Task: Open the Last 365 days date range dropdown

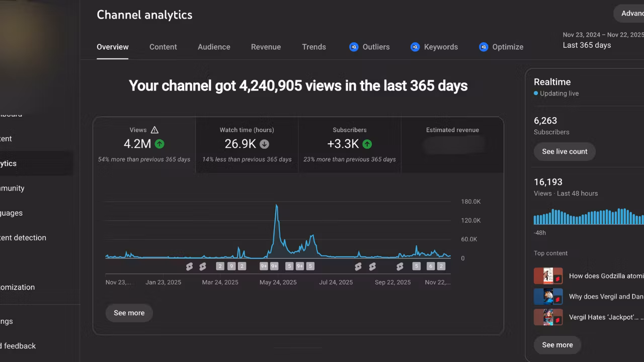Action: (x=602, y=40)
